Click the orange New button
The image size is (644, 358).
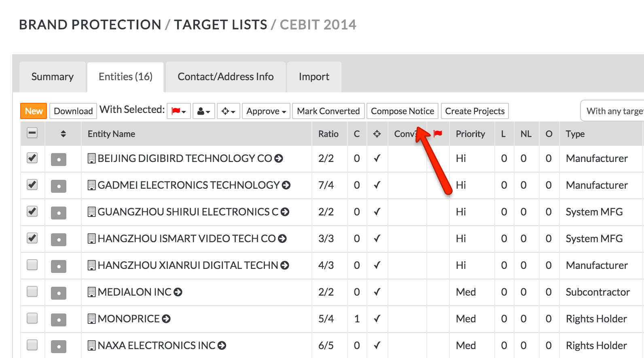coord(34,111)
